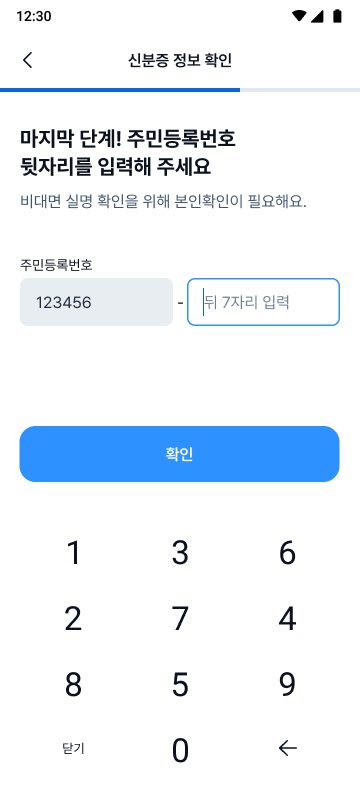Tap the Wi-Fi icon in the status bar
This screenshot has height=800, width=360.
tap(299, 16)
